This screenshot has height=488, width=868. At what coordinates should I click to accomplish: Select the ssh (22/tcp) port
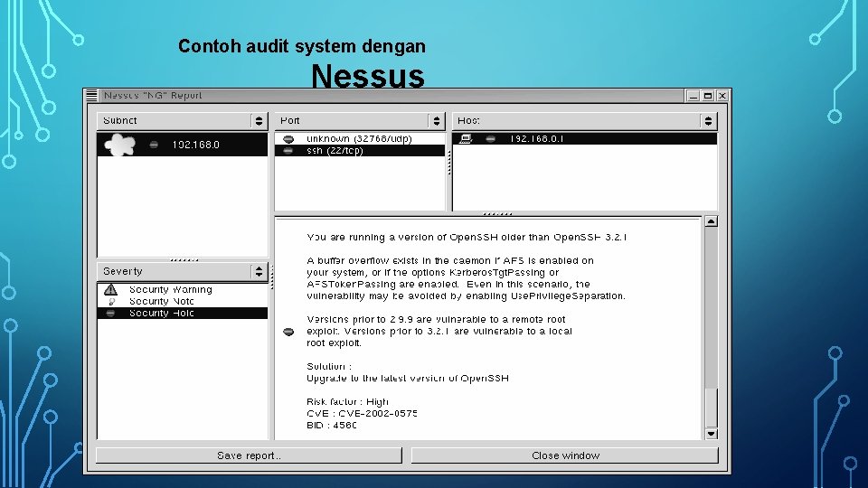click(360, 151)
